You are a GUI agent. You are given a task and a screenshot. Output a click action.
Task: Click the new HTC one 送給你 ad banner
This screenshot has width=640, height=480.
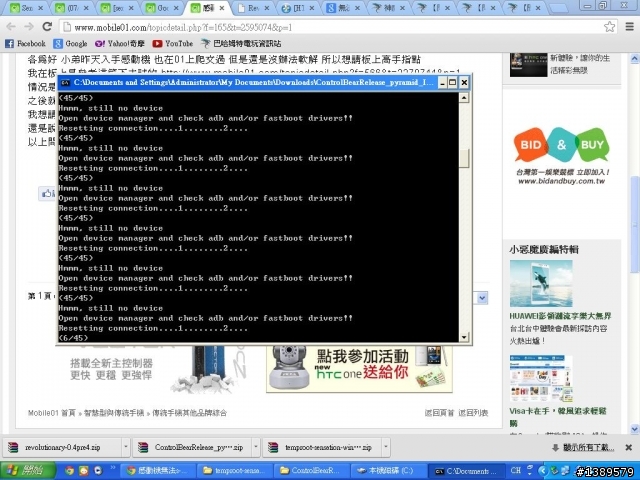click(359, 369)
